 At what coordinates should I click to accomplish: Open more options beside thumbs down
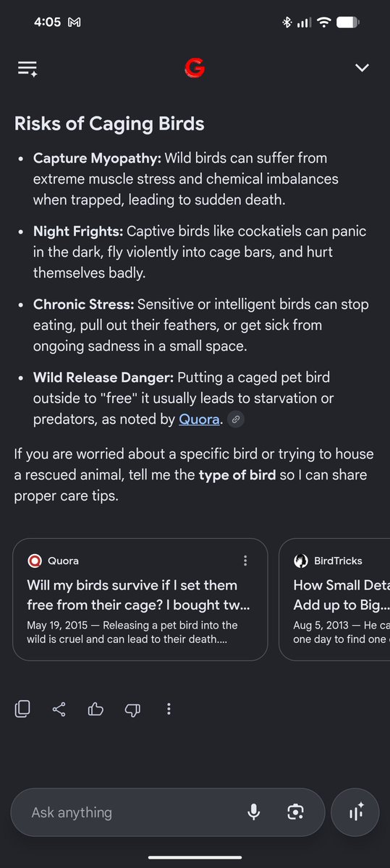[x=169, y=709]
